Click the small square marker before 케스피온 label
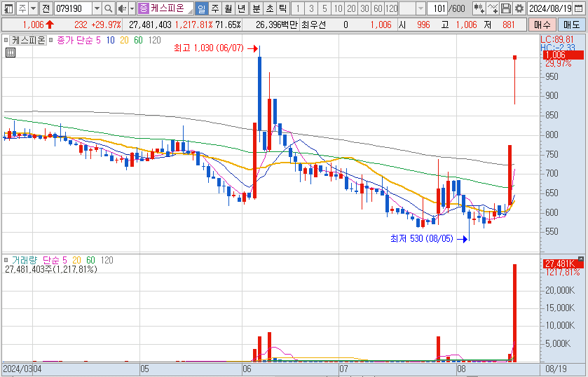The image size is (588, 377). click(6, 40)
